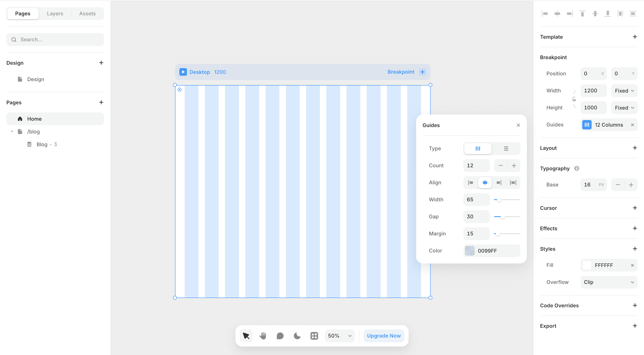
Task: Switch guide type to rows
Action: [x=506, y=149]
